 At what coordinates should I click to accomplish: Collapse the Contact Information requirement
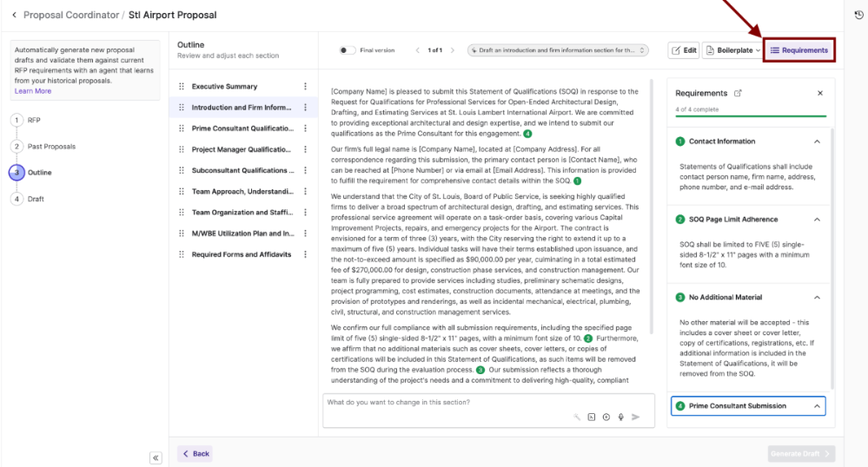click(x=817, y=141)
